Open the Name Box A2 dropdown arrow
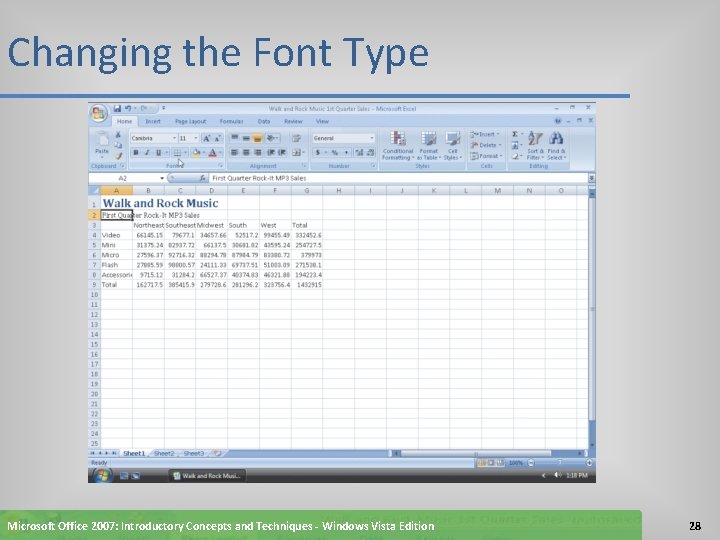This screenshot has height=540, width=720. pos(162,178)
